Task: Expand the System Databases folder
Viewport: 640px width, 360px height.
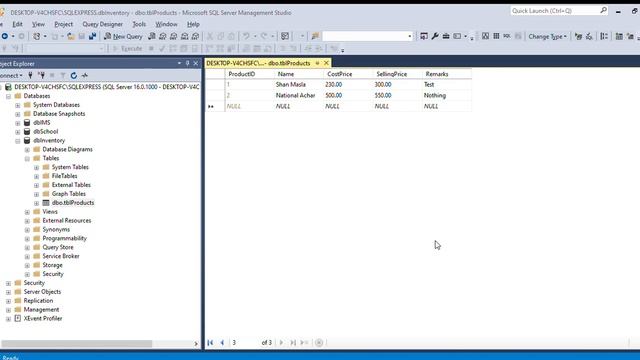Action: coord(18,105)
